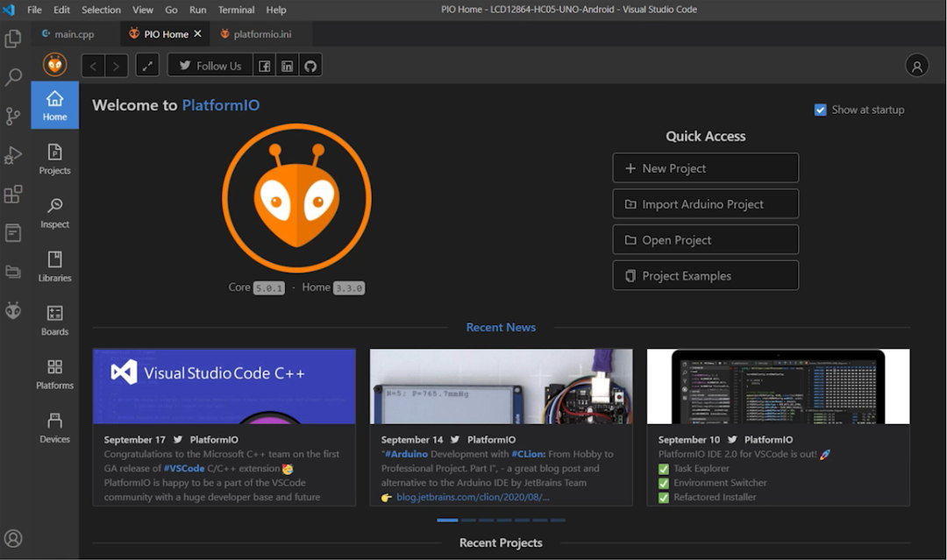Screen dimensions: 947x560
Task: Open #VSCode hashtag link in news
Action: (184, 468)
